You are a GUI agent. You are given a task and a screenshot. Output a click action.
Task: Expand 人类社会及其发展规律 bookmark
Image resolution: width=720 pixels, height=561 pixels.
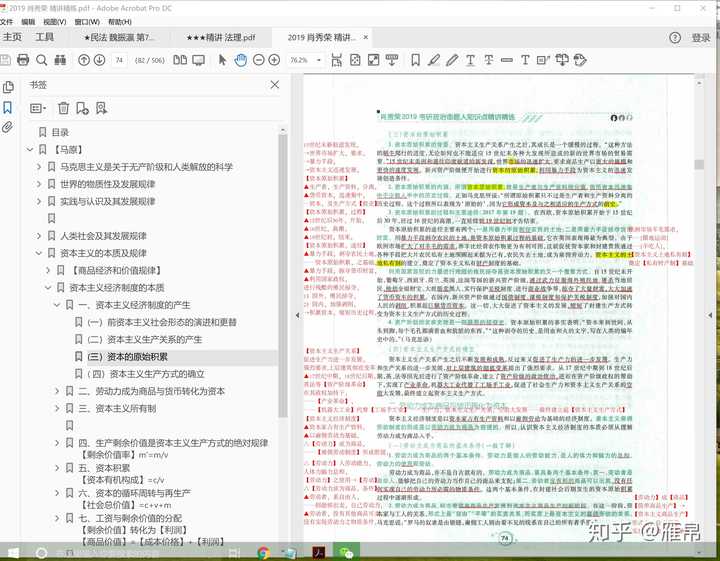pyautogui.click(x=39, y=236)
